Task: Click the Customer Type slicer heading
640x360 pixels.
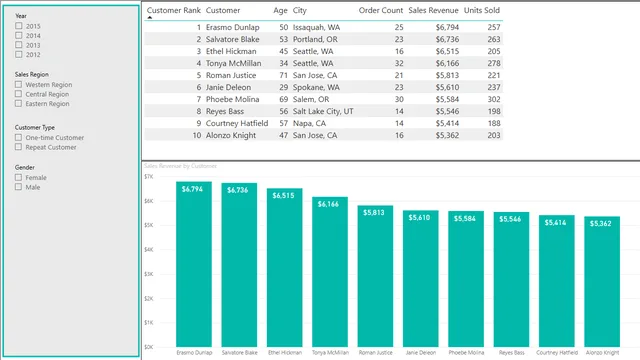Action: point(35,127)
